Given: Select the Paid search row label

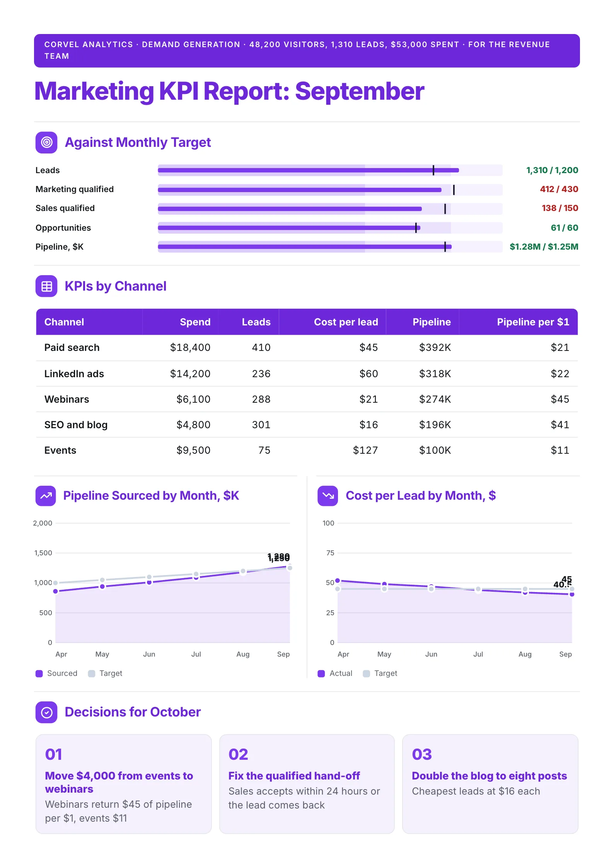Looking at the screenshot, I should click(x=72, y=348).
